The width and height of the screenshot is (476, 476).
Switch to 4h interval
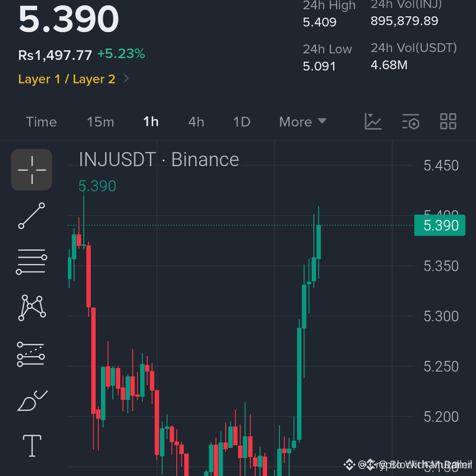(x=196, y=122)
